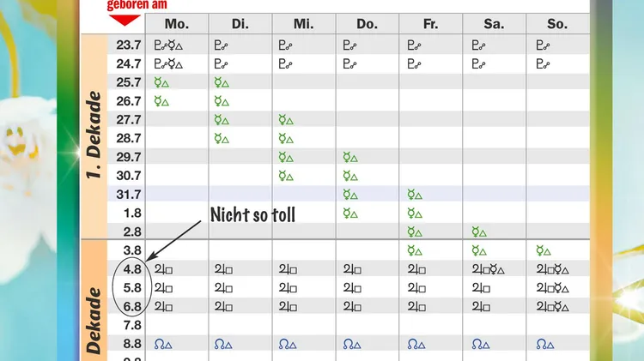The image size is (644, 361).
Task: Click the 31.7 date row label
Action: click(x=128, y=195)
